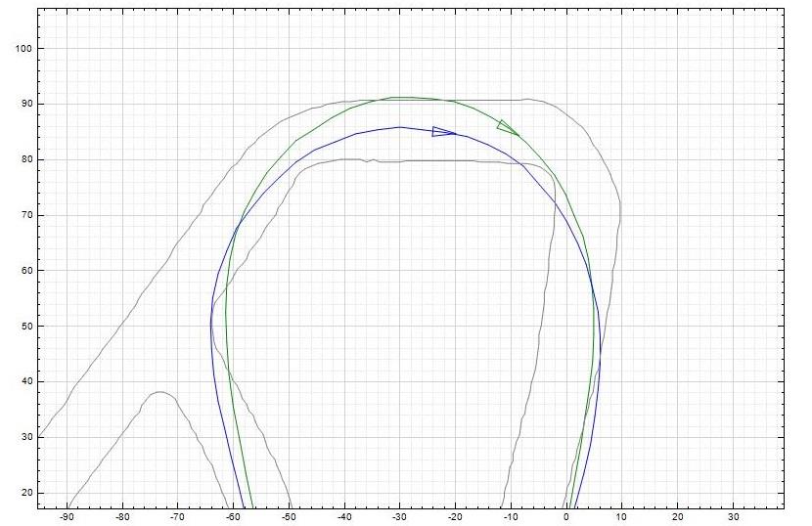The height and width of the screenshot is (526, 812).
Task: Click the blue arrowhead marker on the blue trajectory
Action: coord(443,132)
